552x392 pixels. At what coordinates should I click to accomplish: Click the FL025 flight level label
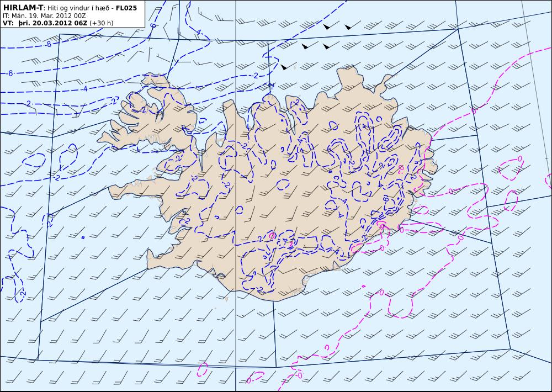coord(126,8)
